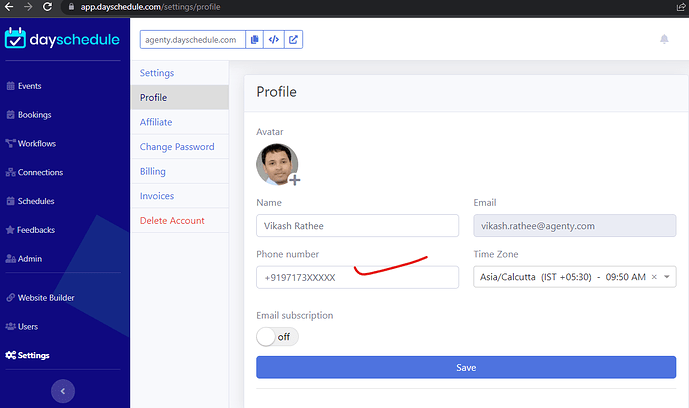Open Bookings from the sidebar

pos(29,115)
